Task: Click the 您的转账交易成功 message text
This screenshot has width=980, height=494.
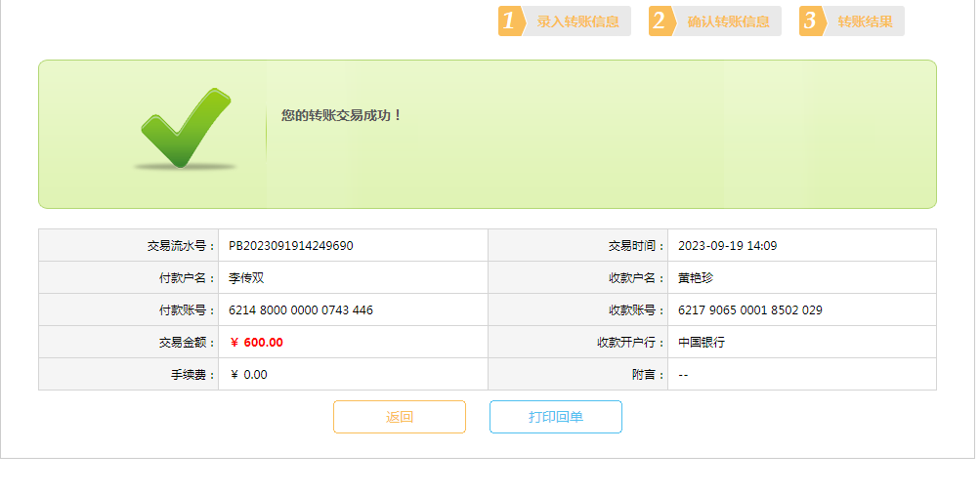Action: 342,115
